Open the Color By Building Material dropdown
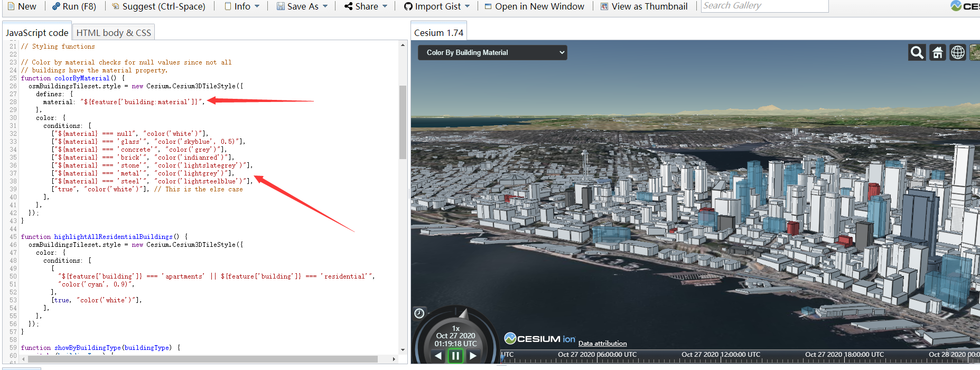This screenshot has width=980, height=370. coord(492,52)
